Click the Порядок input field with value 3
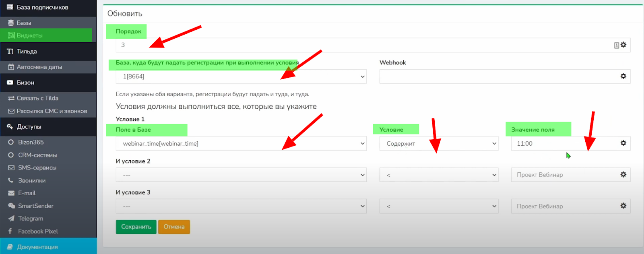This screenshot has height=254, width=644. 362,45
